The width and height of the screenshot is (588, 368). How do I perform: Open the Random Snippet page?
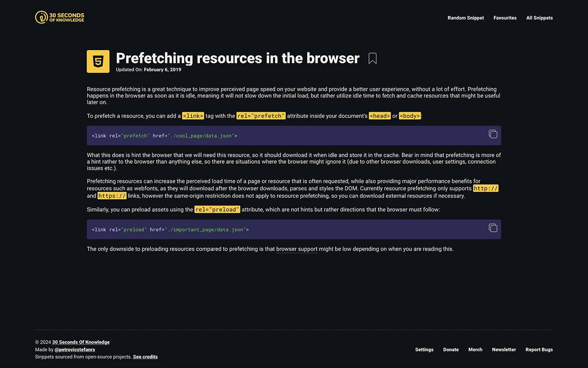tap(465, 18)
